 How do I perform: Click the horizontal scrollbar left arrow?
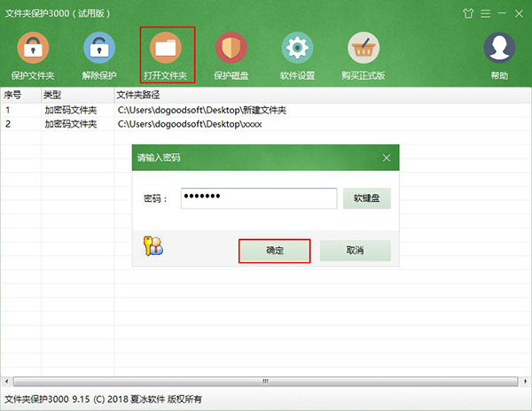tap(6, 382)
